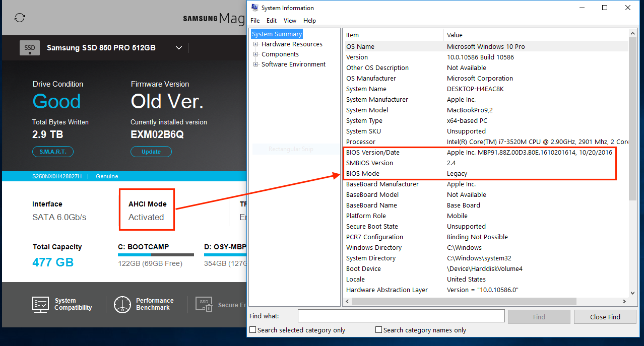Open the Performance Benchmark gauge icon

pyautogui.click(x=122, y=304)
